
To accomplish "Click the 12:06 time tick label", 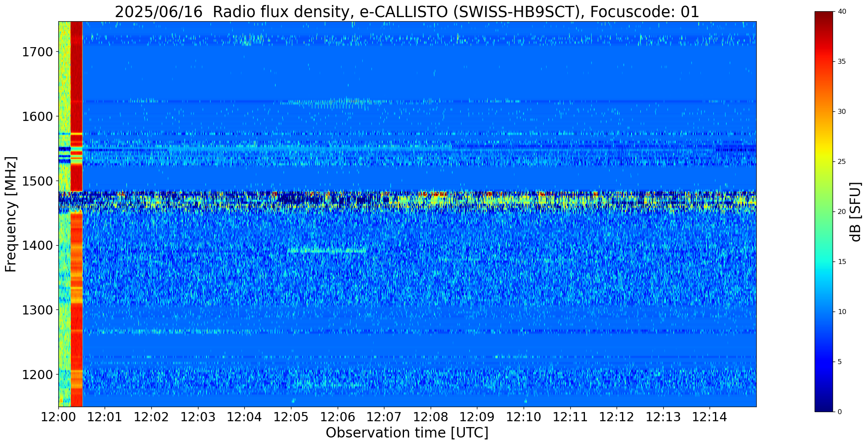I will pos(338,417).
